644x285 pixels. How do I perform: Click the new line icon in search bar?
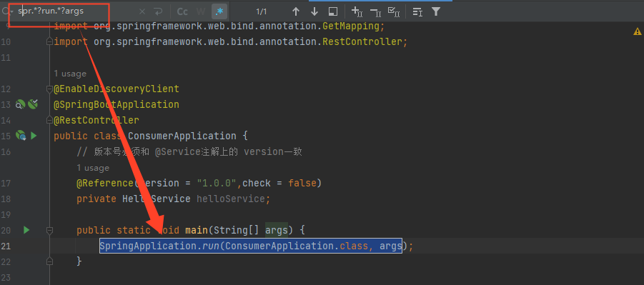(157, 12)
